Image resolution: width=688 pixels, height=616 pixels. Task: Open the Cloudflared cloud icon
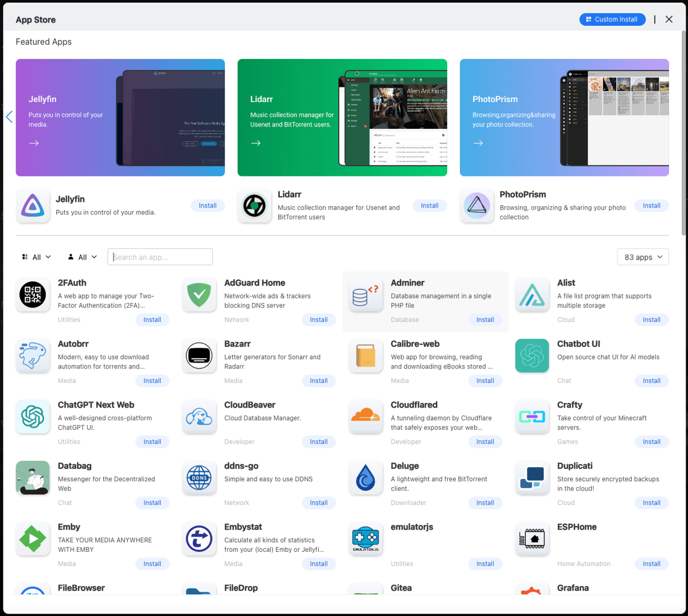click(x=366, y=417)
